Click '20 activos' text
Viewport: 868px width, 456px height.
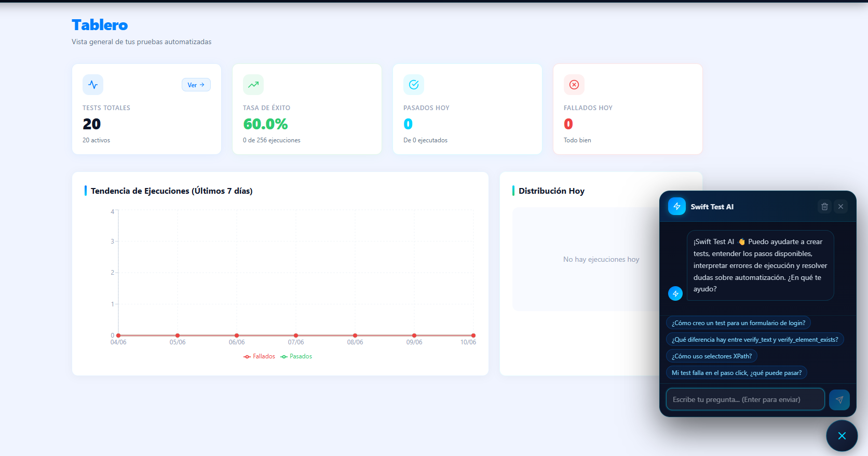(96, 140)
